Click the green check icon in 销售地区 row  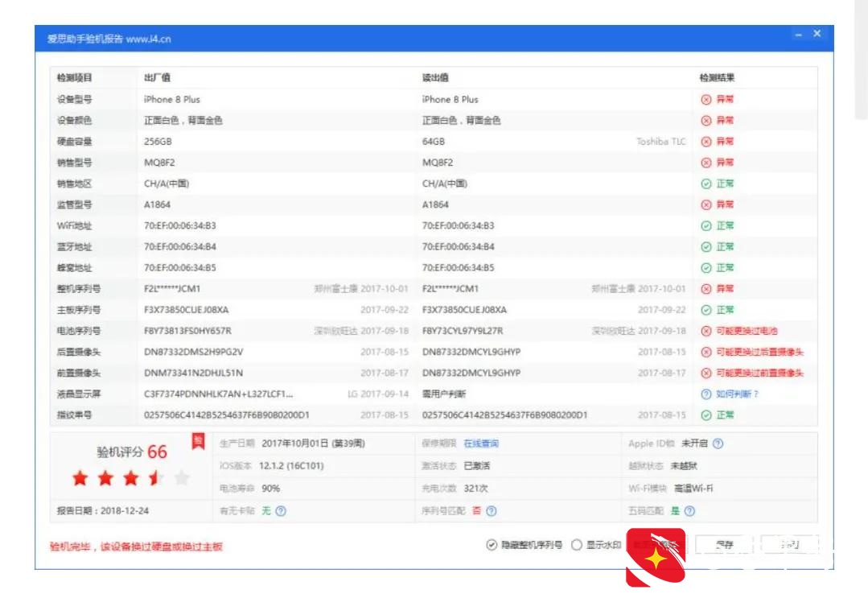(x=706, y=184)
